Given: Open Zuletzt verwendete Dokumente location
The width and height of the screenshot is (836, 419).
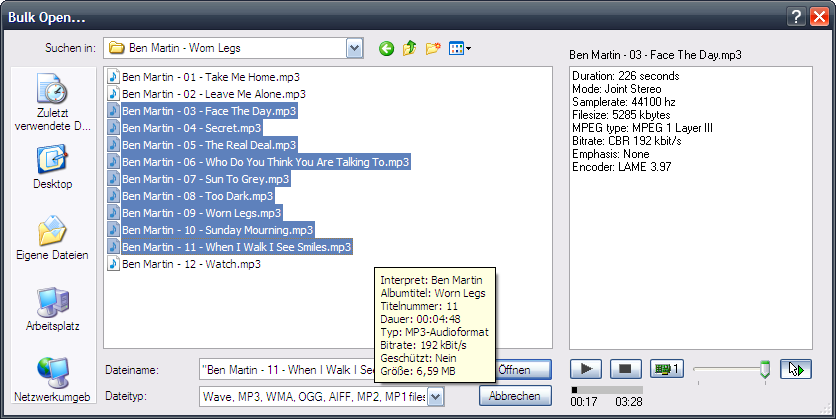Looking at the screenshot, I should [x=52, y=102].
